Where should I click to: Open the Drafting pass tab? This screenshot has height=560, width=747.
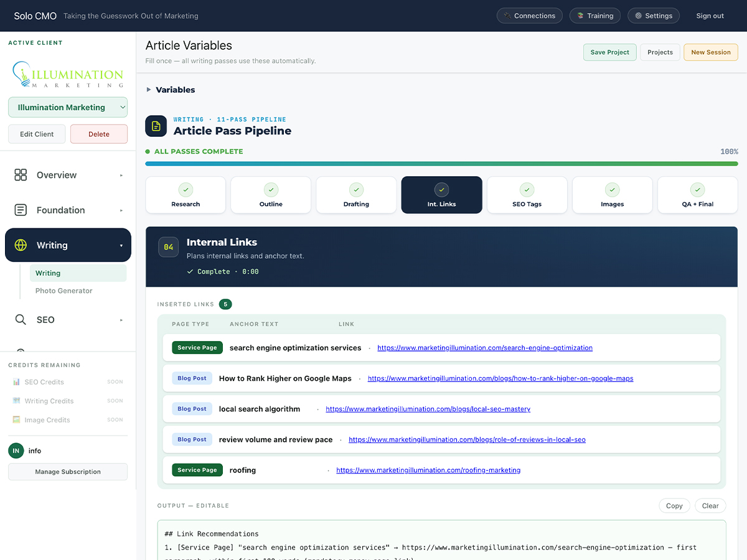point(356,195)
